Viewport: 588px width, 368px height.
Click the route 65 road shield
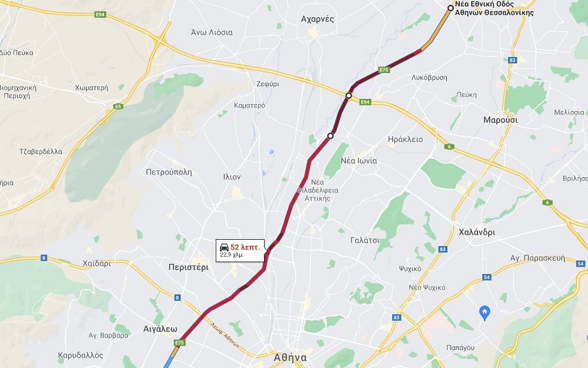pyautogui.click(x=118, y=106)
